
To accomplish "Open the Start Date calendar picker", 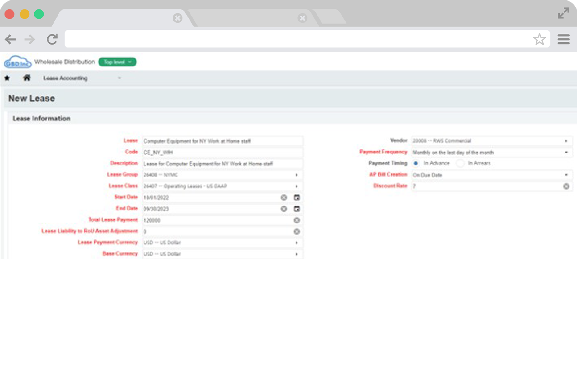I will click(297, 197).
